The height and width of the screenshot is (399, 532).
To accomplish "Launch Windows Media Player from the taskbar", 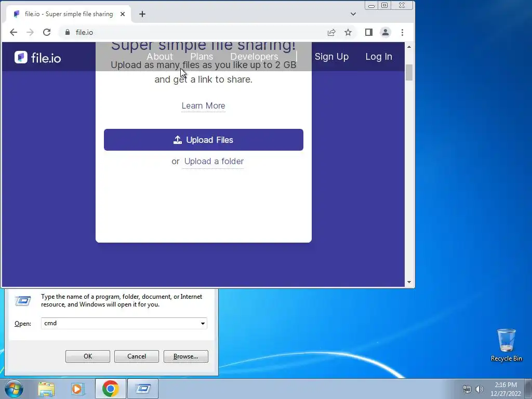I will click(x=77, y=389).
